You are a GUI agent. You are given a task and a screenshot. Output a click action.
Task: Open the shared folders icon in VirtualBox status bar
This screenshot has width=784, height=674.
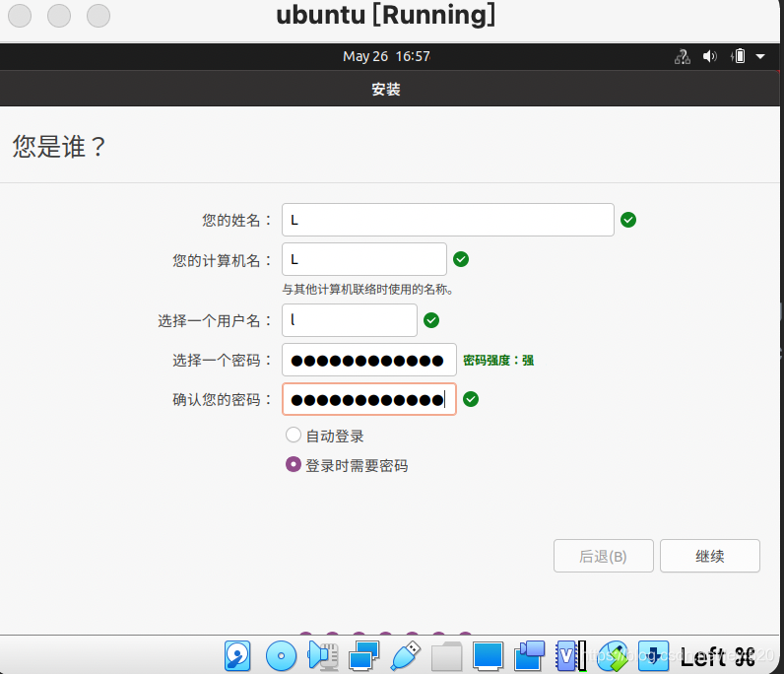pos(446,655)
